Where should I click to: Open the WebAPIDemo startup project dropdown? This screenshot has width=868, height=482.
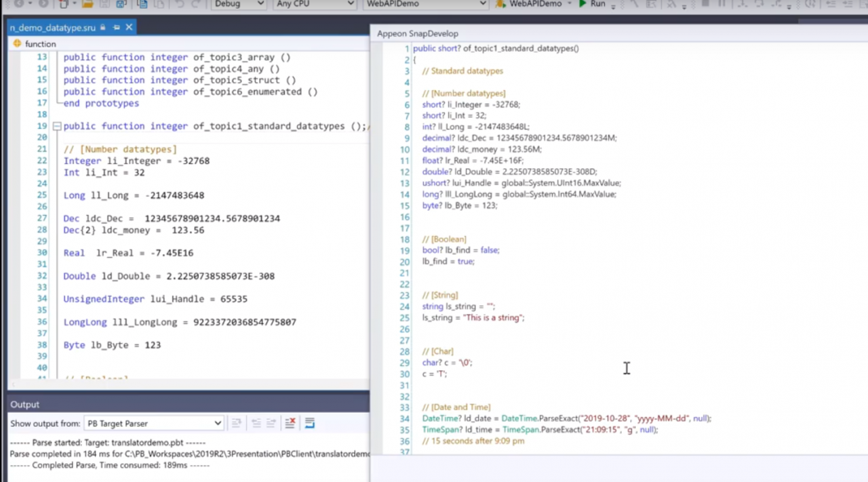tap(425, 4)
